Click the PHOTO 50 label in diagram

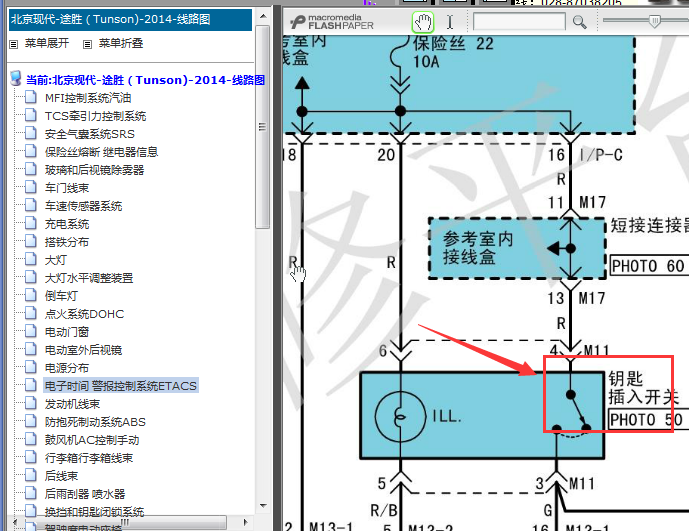(649, 420)
